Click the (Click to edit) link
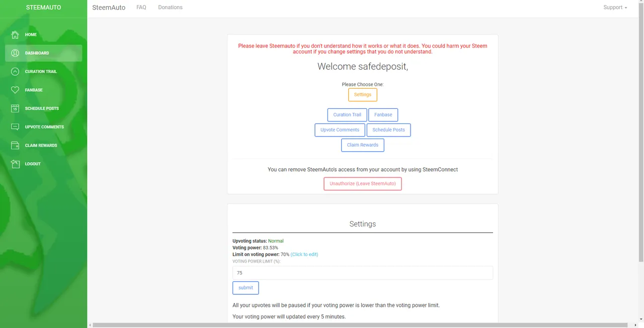The height and width of the screenshot is (328, 644). point(304,254)
